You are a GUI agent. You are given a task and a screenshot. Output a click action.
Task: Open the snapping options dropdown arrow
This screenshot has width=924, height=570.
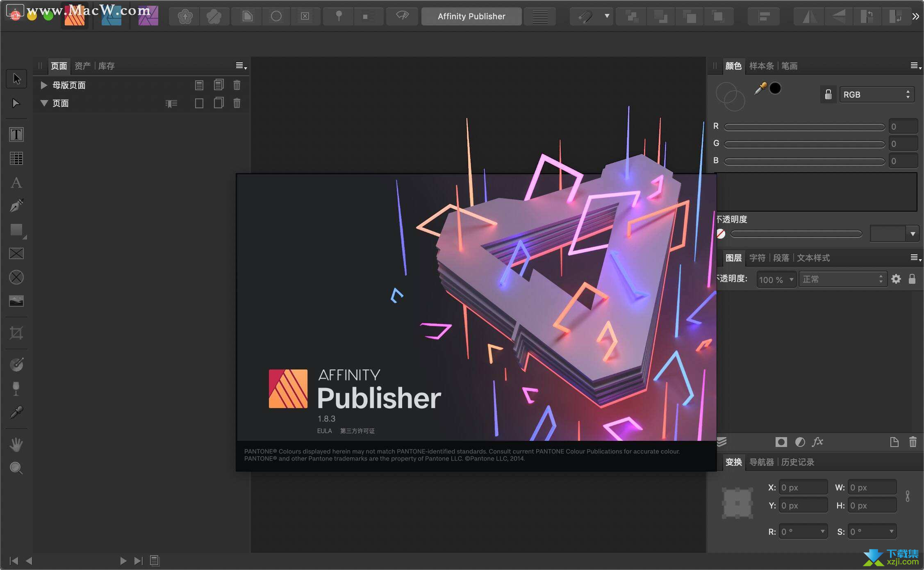[606, 16]
